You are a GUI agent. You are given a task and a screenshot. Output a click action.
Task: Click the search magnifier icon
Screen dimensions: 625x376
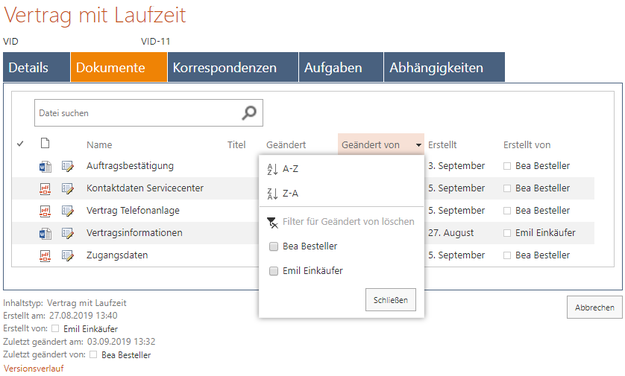coord(249,113)
